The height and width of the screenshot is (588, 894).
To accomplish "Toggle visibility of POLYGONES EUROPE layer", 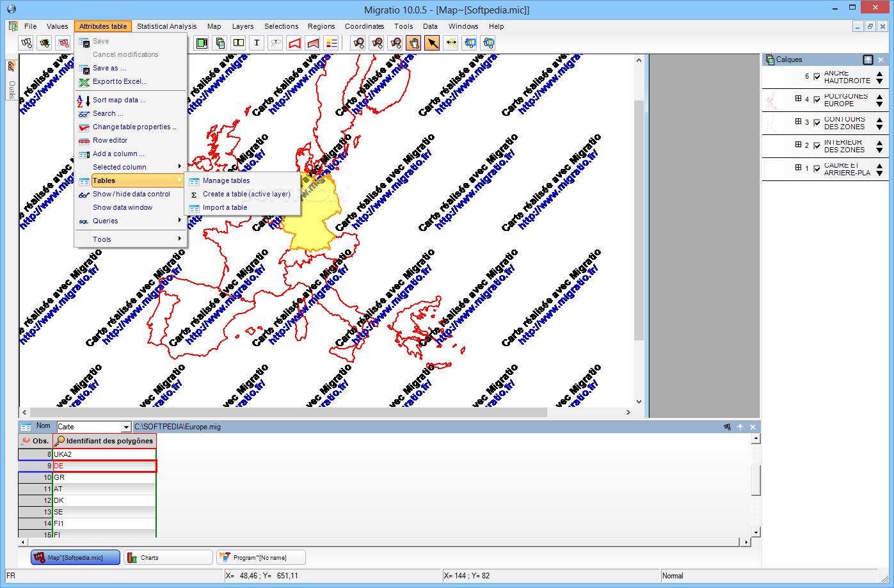I will 817,100.
